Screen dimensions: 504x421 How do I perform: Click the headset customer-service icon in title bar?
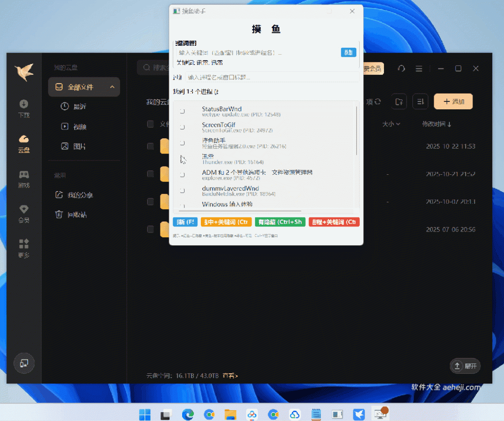[x=401, y=69]
